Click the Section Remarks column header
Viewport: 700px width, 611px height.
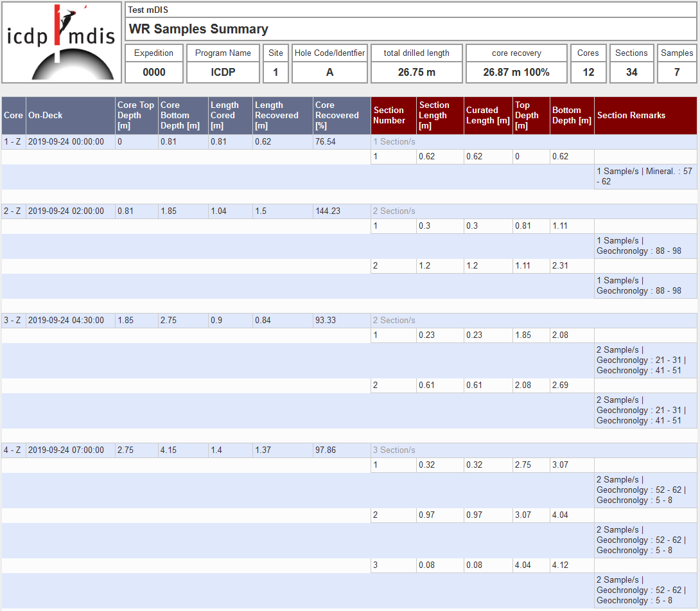click(631, 116)
